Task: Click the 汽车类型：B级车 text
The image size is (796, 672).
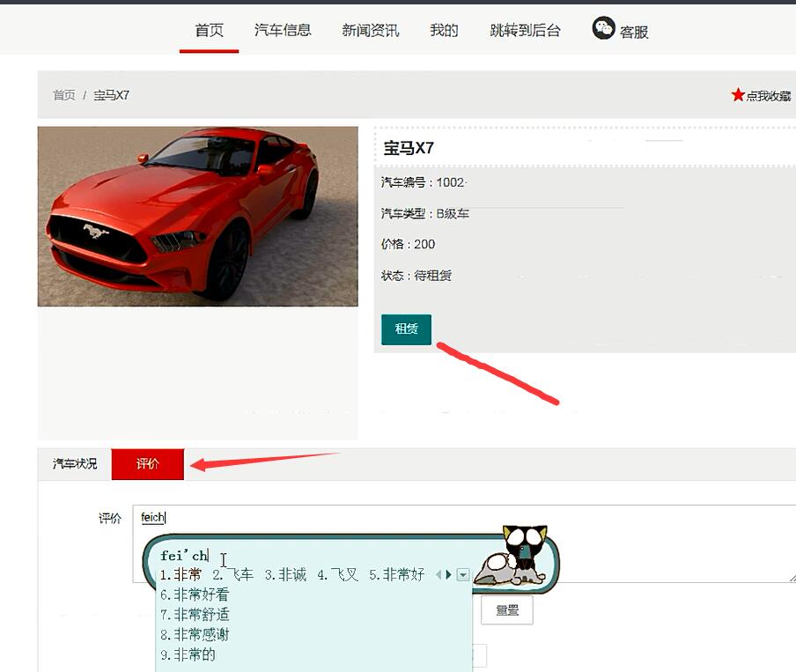Action: coord(425,213)
